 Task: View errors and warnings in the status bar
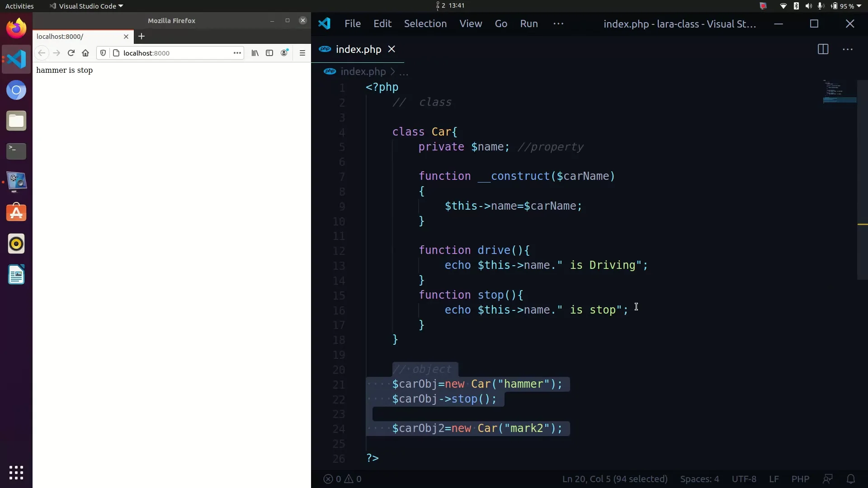(x=341, y=479)
